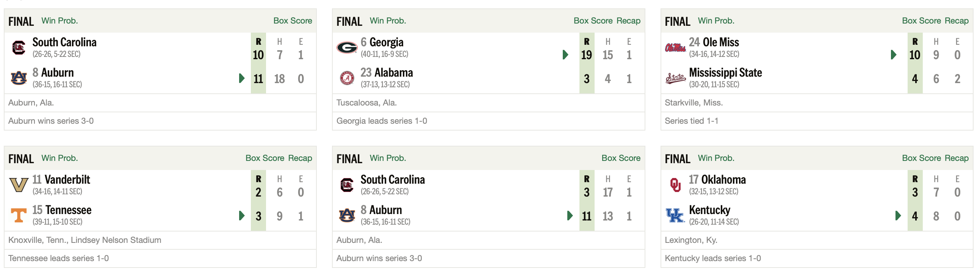The width and height of the screenshot is (980, 274).
Task: Click the Oklahoma OU logo
Action: click(x=675, y=185)
